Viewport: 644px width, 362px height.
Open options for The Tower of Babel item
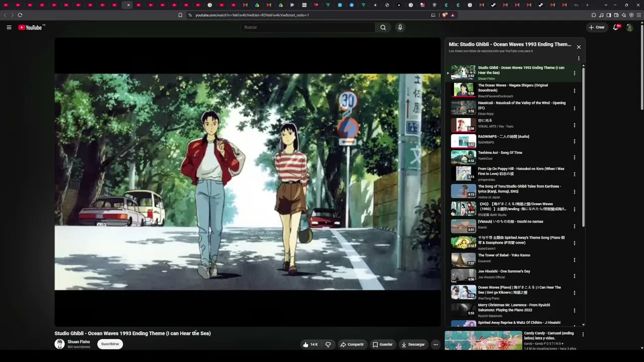[575, 260]
